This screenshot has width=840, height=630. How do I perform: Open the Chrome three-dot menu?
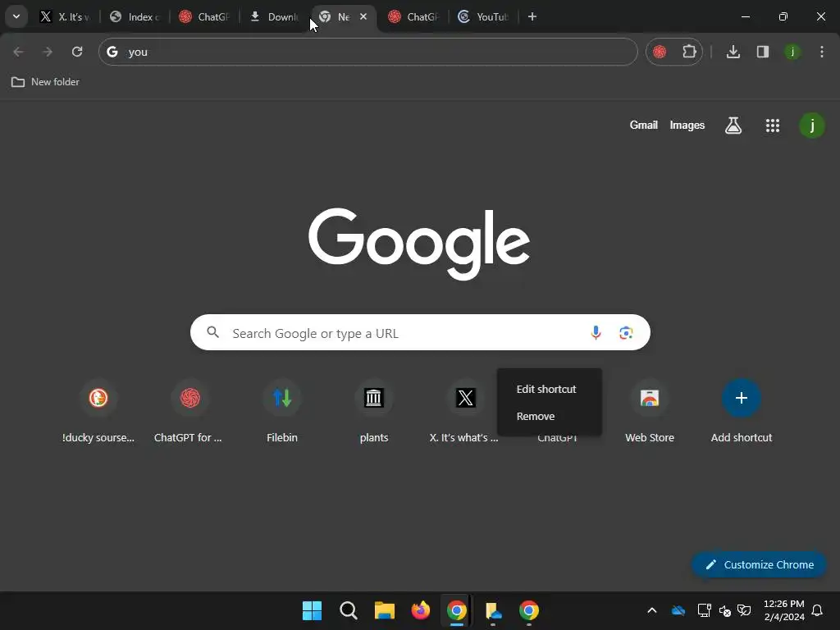822,52
